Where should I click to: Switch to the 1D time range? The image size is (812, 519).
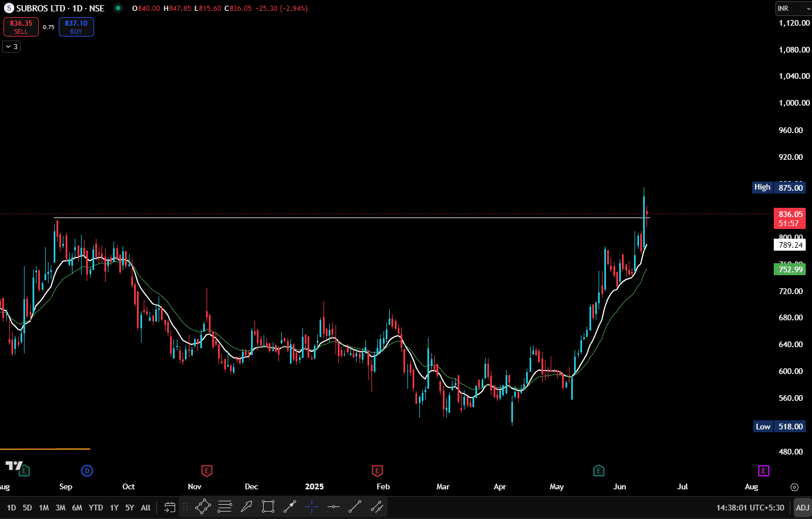pyautogui.click(x=11, y=508)
